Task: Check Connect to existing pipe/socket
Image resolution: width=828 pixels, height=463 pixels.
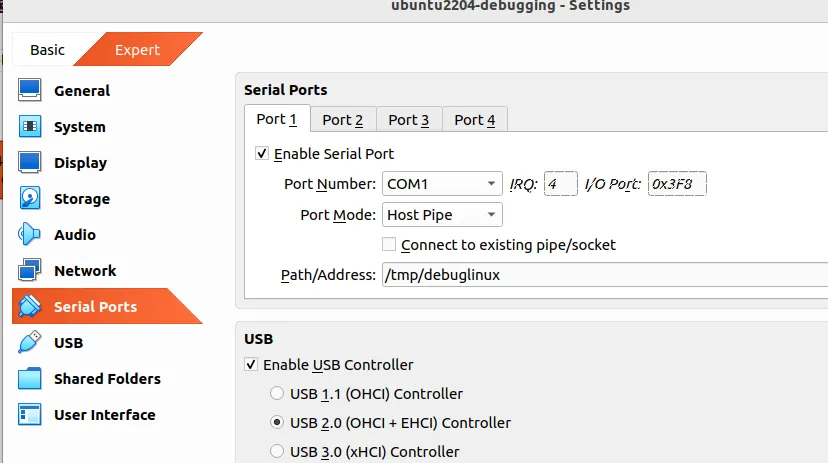Action: (389, 245)
